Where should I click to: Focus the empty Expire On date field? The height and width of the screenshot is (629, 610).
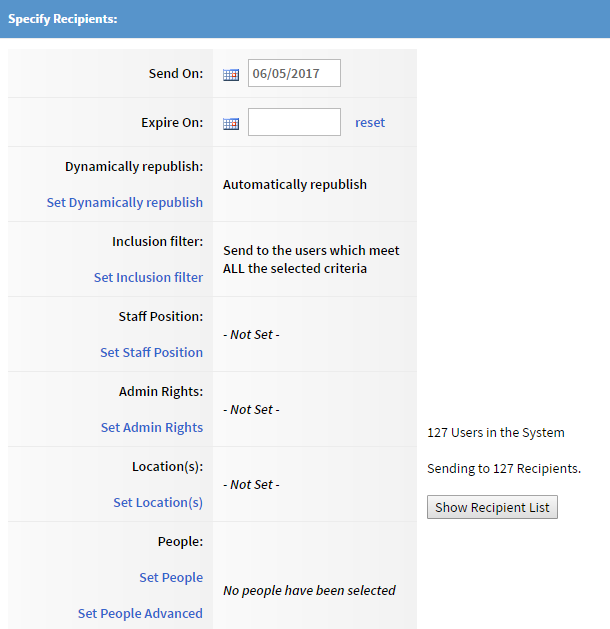coord(294,122)
